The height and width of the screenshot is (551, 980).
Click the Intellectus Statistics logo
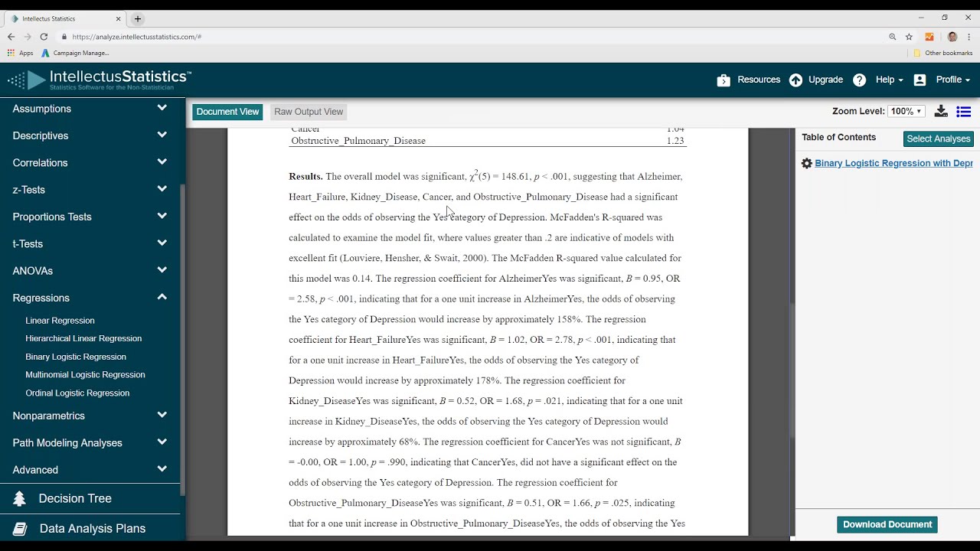(100, 80)
